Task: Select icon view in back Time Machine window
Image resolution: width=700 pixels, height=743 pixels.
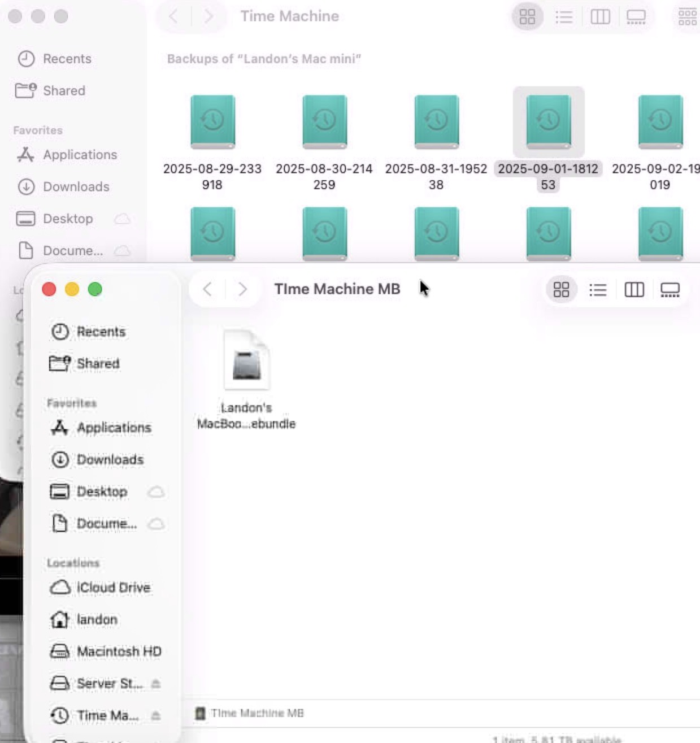Action: click(527, 17)
